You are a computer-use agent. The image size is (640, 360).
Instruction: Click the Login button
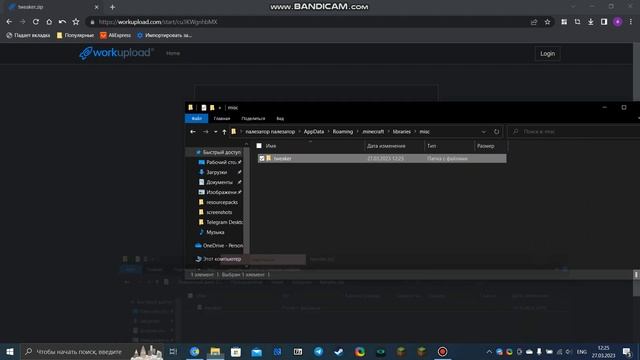coord(547,53)
